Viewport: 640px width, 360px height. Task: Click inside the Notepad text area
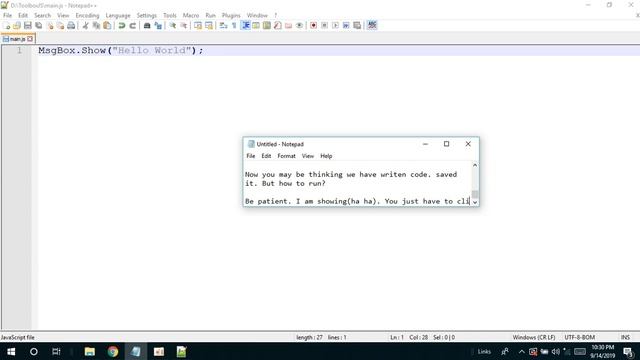coord(358,184)
